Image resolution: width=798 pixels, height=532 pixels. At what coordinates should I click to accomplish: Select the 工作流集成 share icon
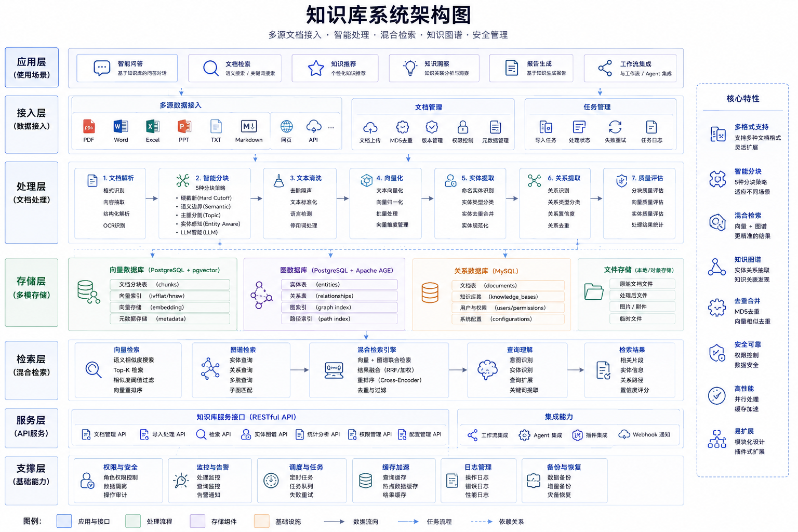(605, 68)
